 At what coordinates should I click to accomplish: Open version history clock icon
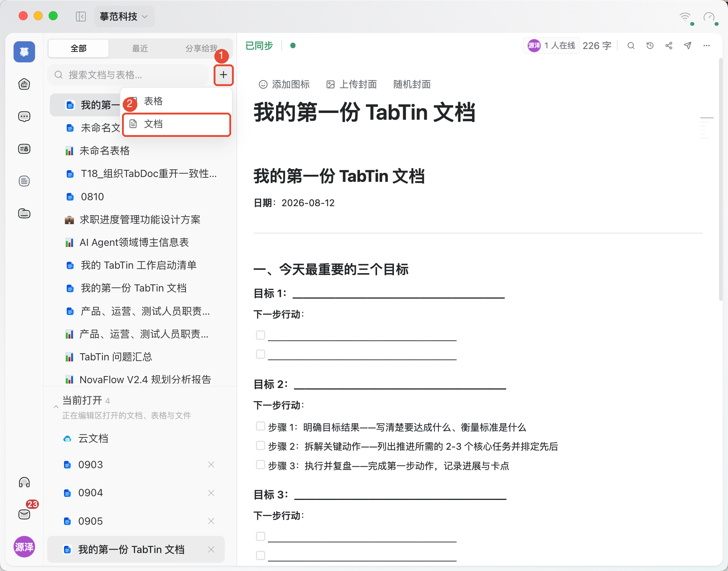tap(650, 46)
